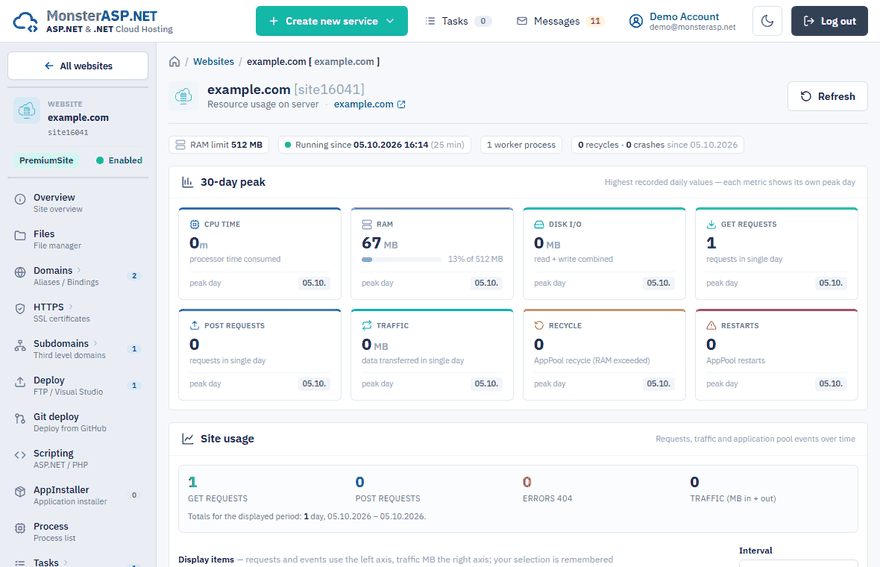Click the Site usage line chart icon
The width and height of the screenshot is (880, 567).
click(x=187, y=438)
